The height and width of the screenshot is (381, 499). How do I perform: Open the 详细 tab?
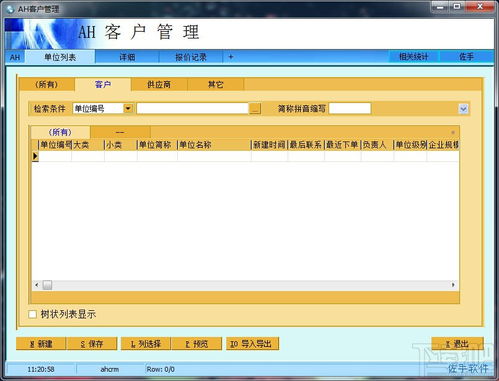click(x=127, y=57)
